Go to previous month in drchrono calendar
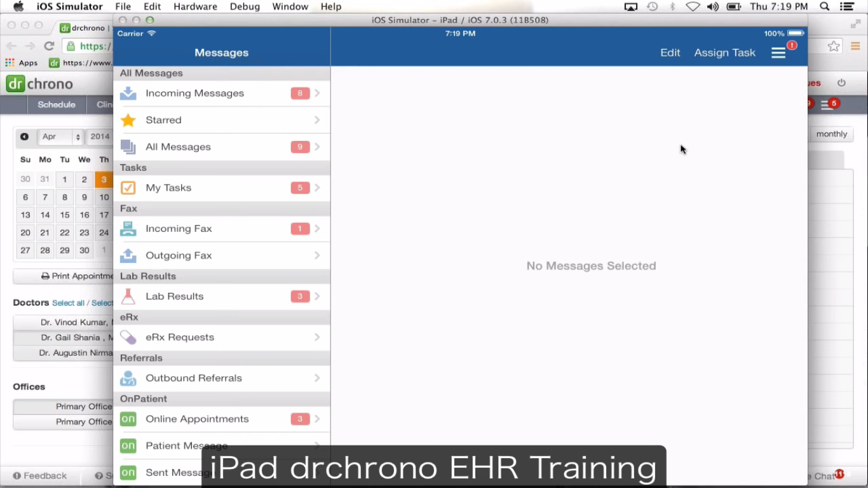Viewport: 868px width, 488px height. point(24,137)
